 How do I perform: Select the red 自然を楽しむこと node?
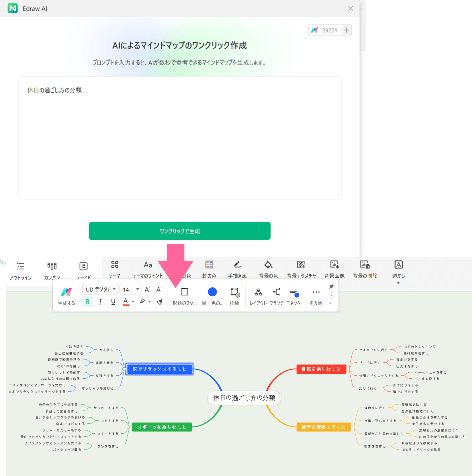pos(321,369)
